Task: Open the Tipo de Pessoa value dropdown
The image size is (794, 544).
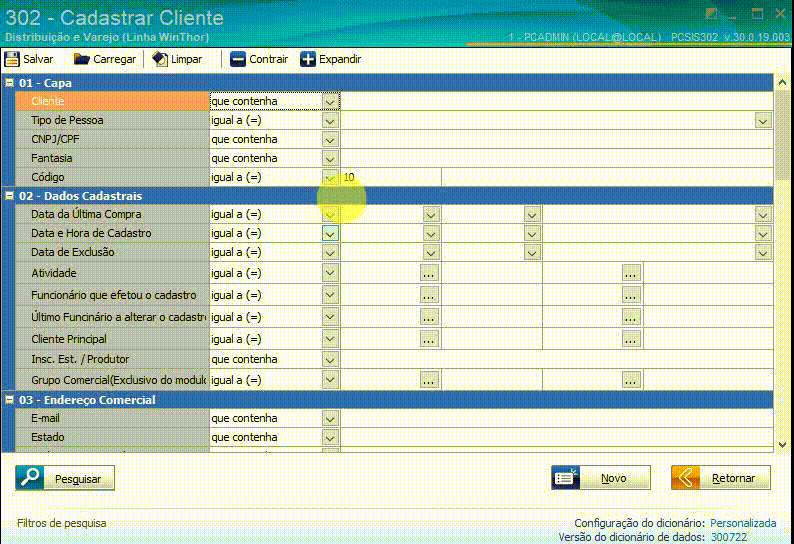Action: 763,121
